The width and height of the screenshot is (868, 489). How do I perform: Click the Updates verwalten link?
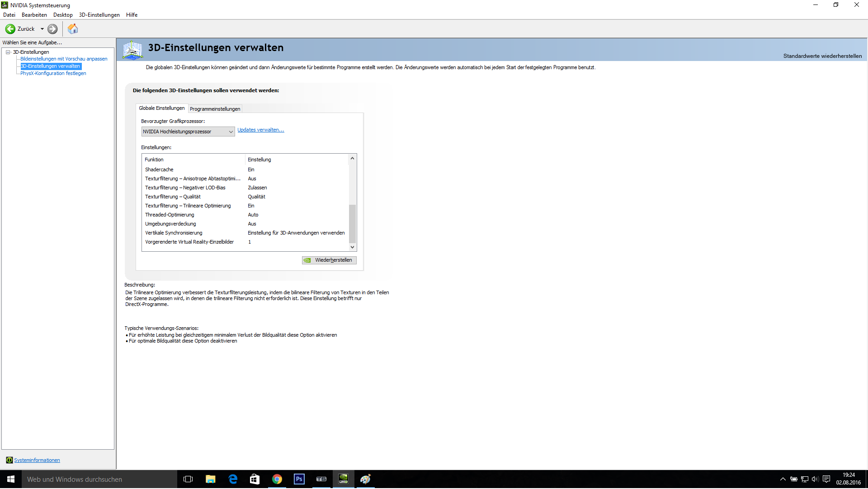pyautogui.click(x=260, y=130)
